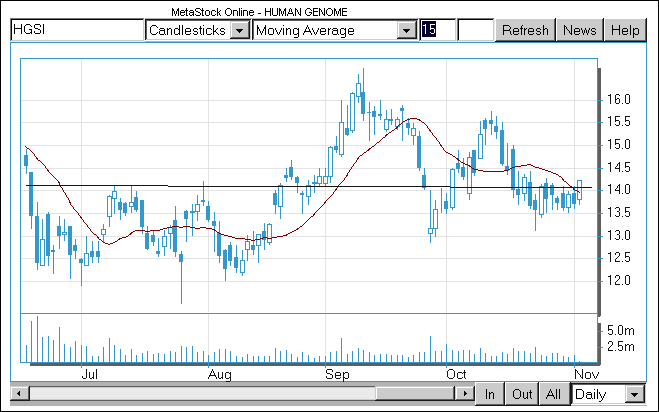Click the 12.5 price axis label
Viewport: 659px width, 412px height.
tap(619, 258)
